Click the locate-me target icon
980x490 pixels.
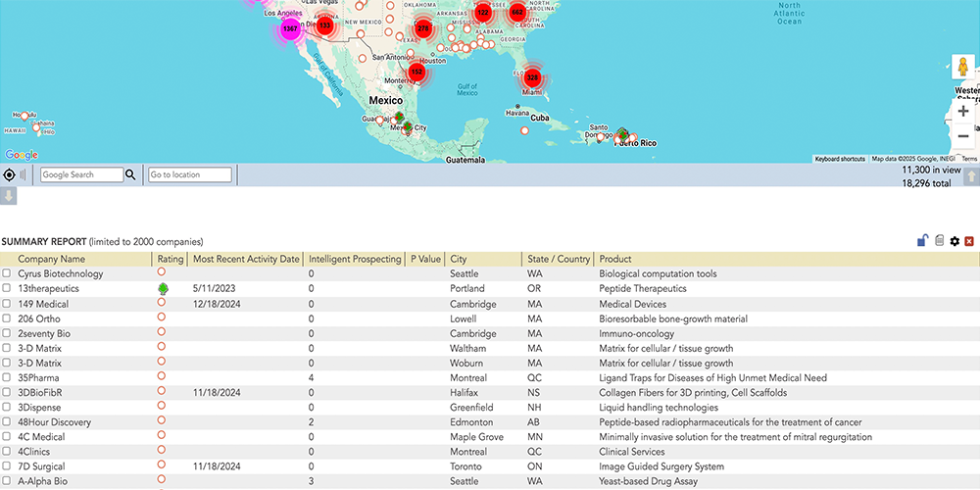pos(10,175)
